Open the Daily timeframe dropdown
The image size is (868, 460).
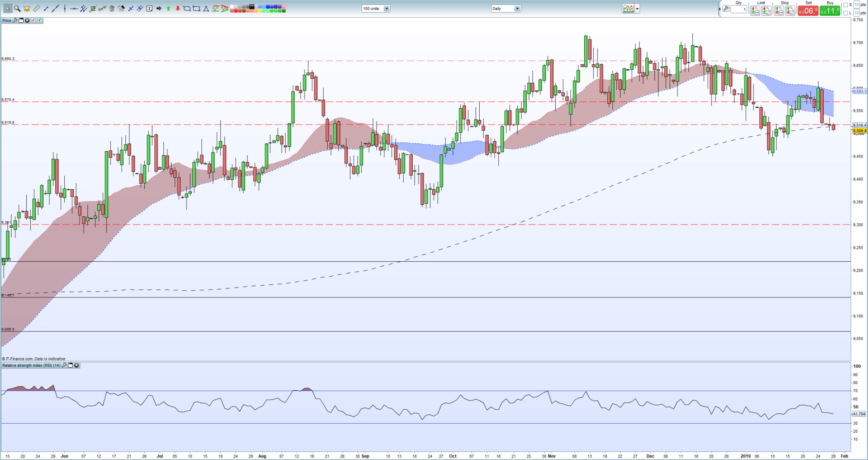(506, 9)
